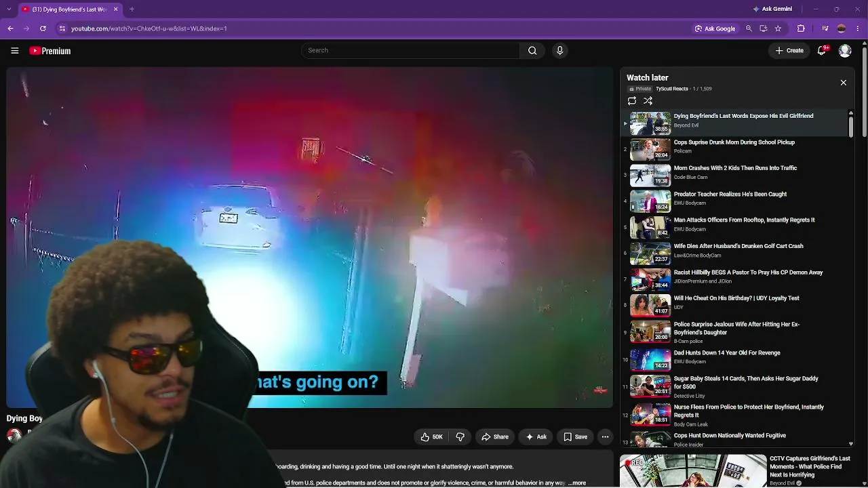Viewport: 868px width, 488px height.
Task: Go forward in the browser
Action: tap(26, 28)
